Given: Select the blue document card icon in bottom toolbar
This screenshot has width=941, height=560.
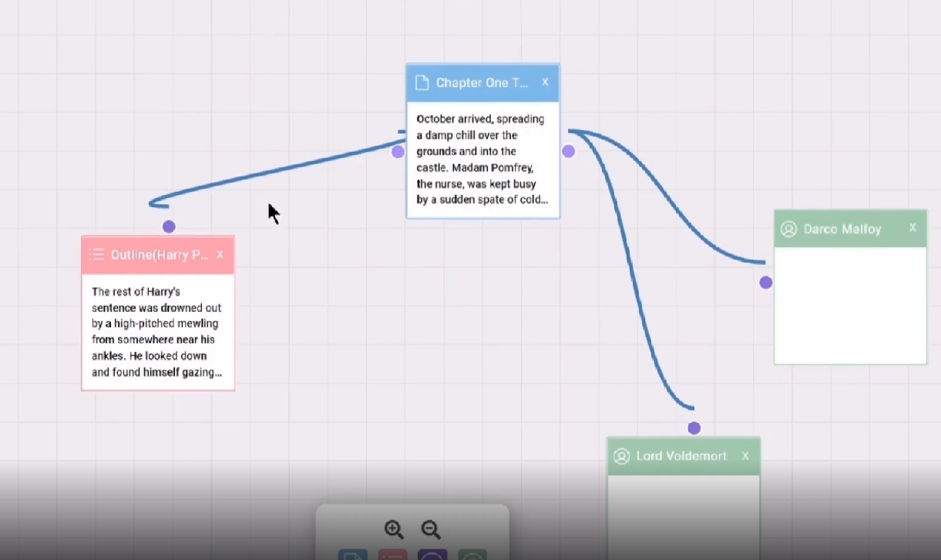Looking at the screenshot, I should click(x=353, y=555).
